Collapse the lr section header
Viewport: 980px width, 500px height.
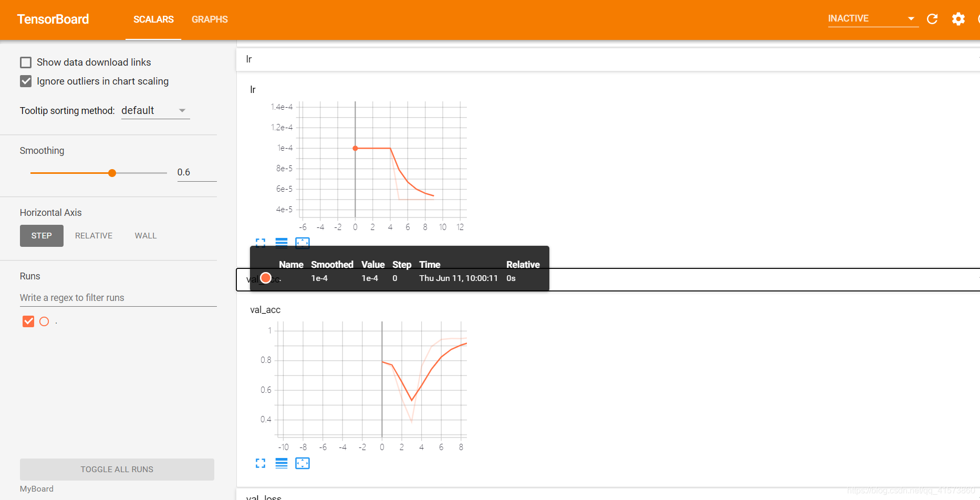click(x=608, y=59)
